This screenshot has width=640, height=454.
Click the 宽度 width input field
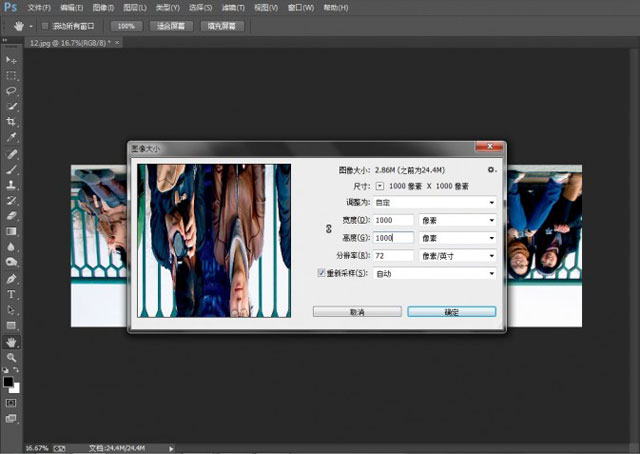(x=393, y=220)
